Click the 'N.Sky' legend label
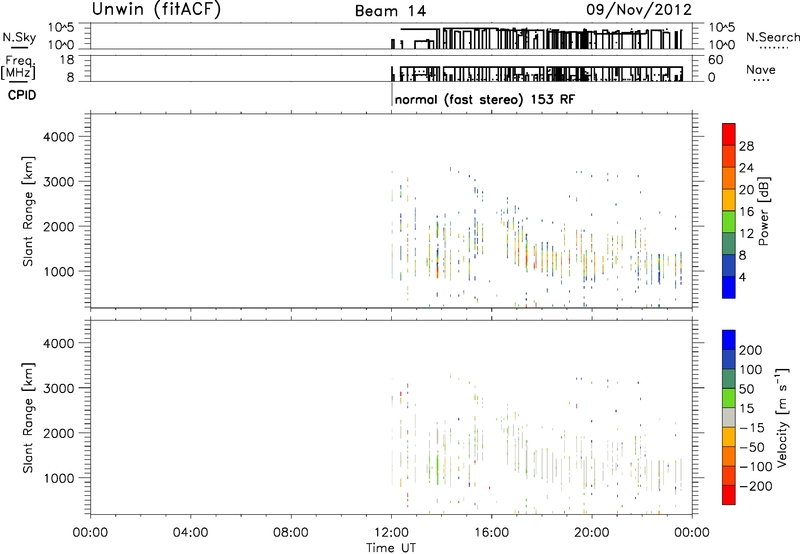Screen dimensions: 800x554 tap(19, 37)
